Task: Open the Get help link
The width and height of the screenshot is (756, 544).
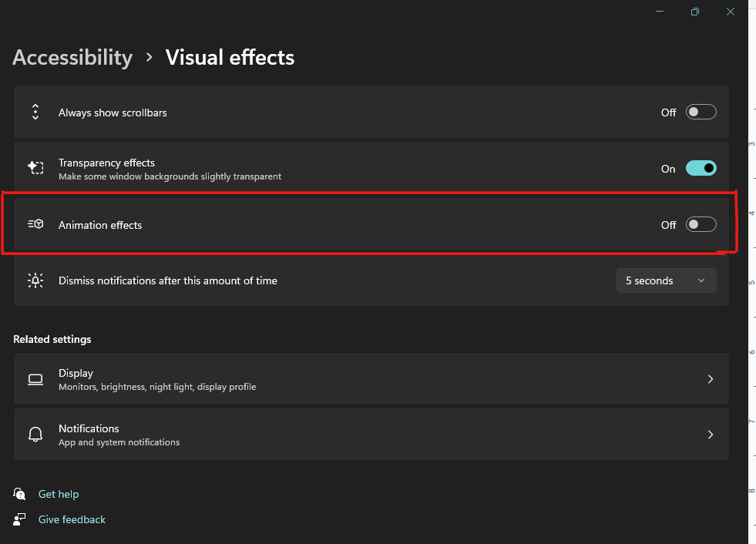Action: pos(59,494)
